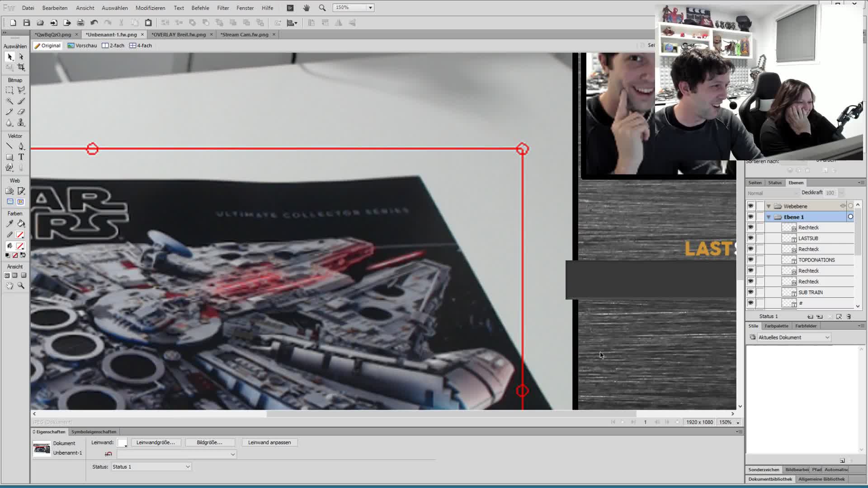868x488 pixels.
Task: Click the Leinwand anpassen button
Action: (269, 443)
